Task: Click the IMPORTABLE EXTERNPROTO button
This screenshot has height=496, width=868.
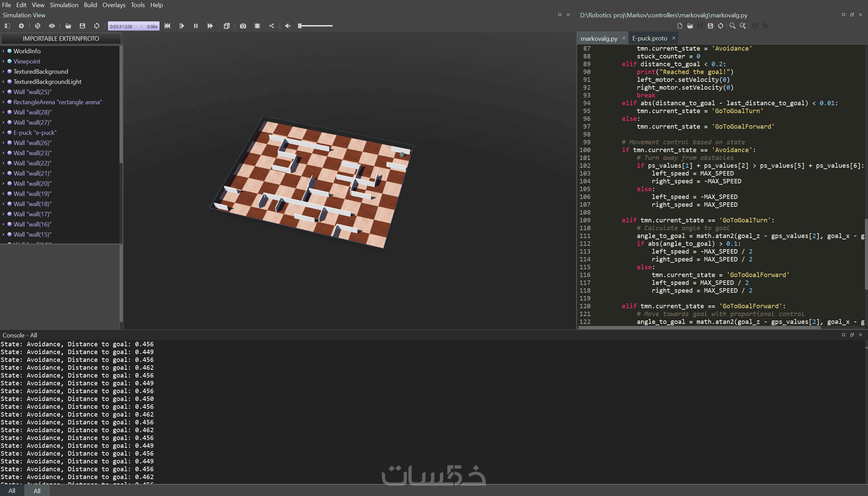Action: click(61, 38)
